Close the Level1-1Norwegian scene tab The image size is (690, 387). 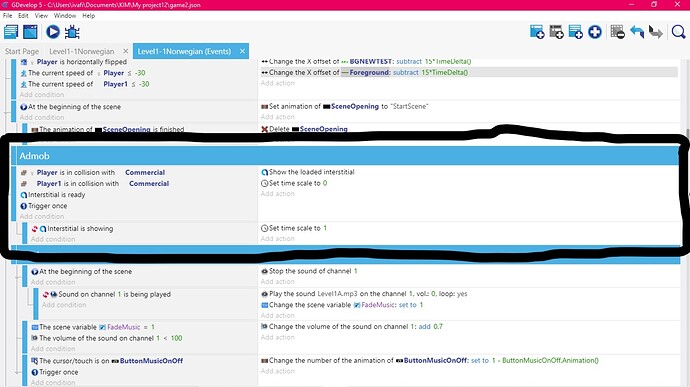(125, 51)
